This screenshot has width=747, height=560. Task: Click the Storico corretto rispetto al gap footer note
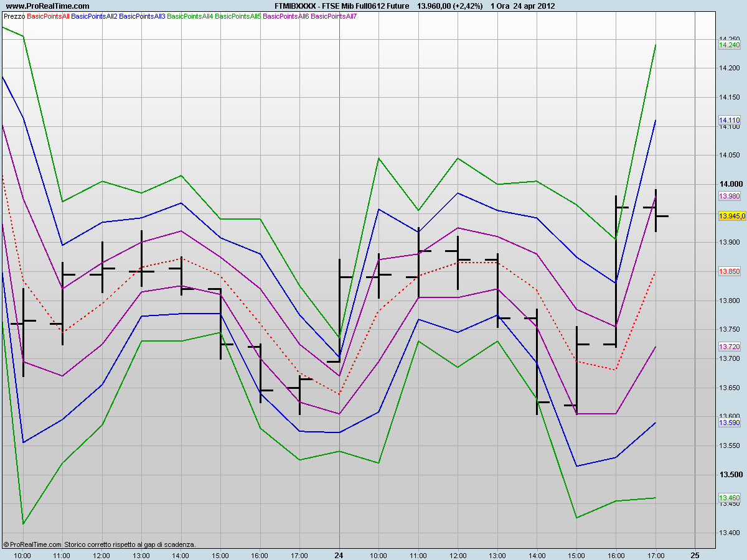click(x=130, y=544)
